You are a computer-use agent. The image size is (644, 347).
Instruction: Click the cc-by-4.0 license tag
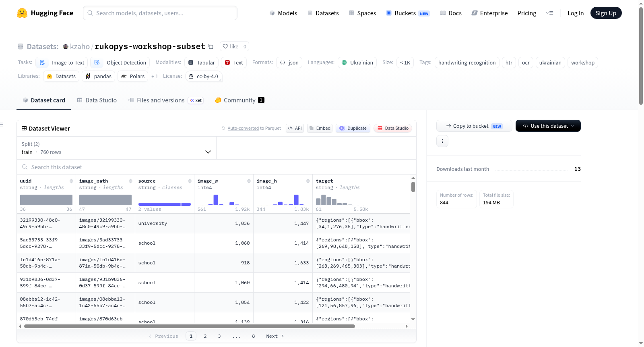pyautogui.click(x=204, y=76)
